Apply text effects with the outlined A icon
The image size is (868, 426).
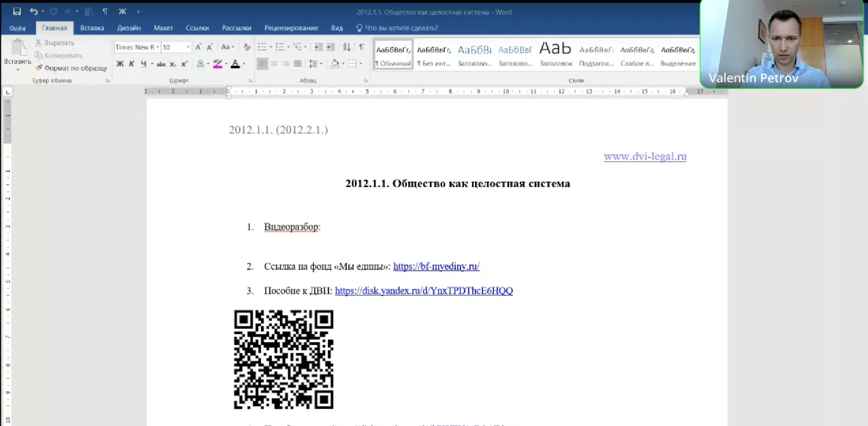pos(200,64)
